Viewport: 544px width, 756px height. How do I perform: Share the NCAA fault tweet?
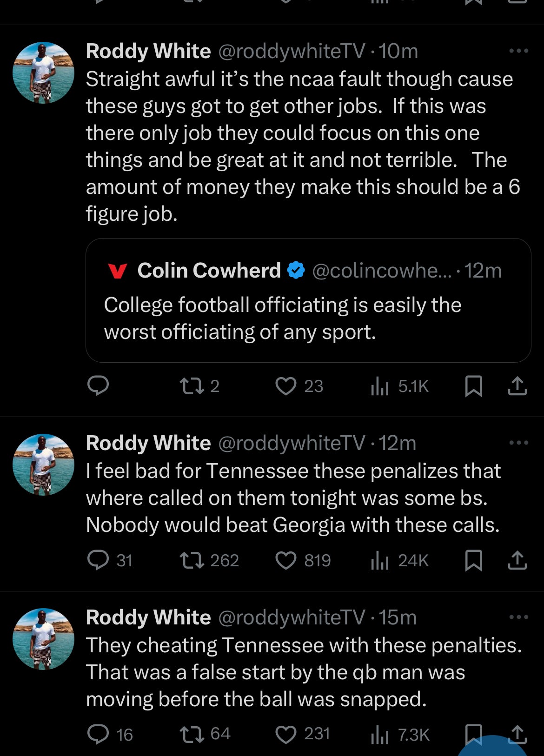pos(517,386)
